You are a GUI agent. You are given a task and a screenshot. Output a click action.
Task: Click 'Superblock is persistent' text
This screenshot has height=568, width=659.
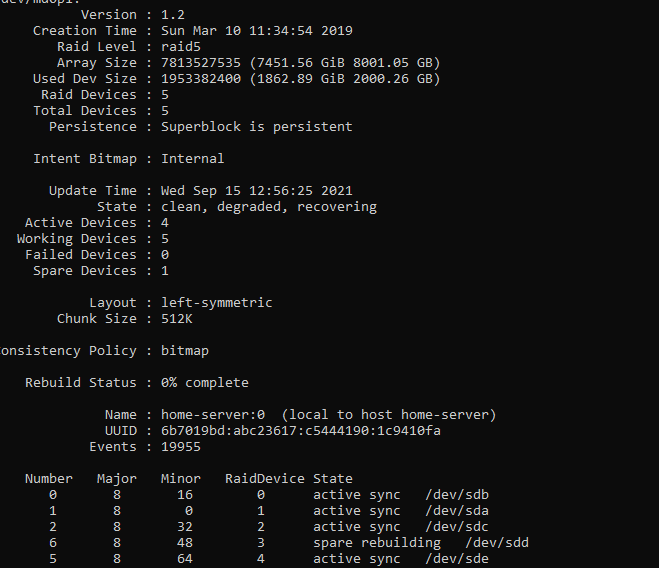(257, 127)
